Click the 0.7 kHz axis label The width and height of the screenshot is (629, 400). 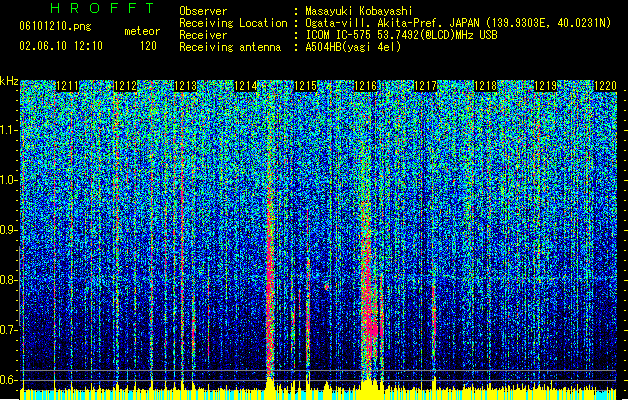tap(8, 330)
